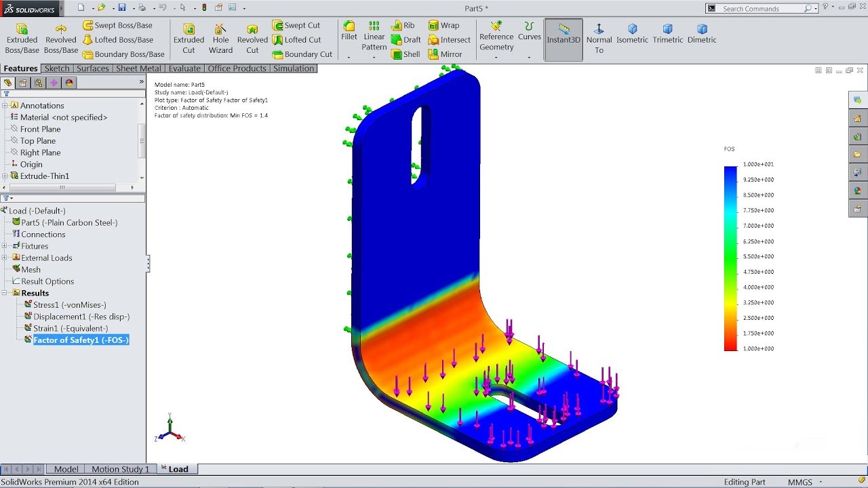Image resolution: width=868 pixels, height=488 pixels.
Task: Click the FeatureManager horizontal scrollbar
Action: (x=62, y=188)
